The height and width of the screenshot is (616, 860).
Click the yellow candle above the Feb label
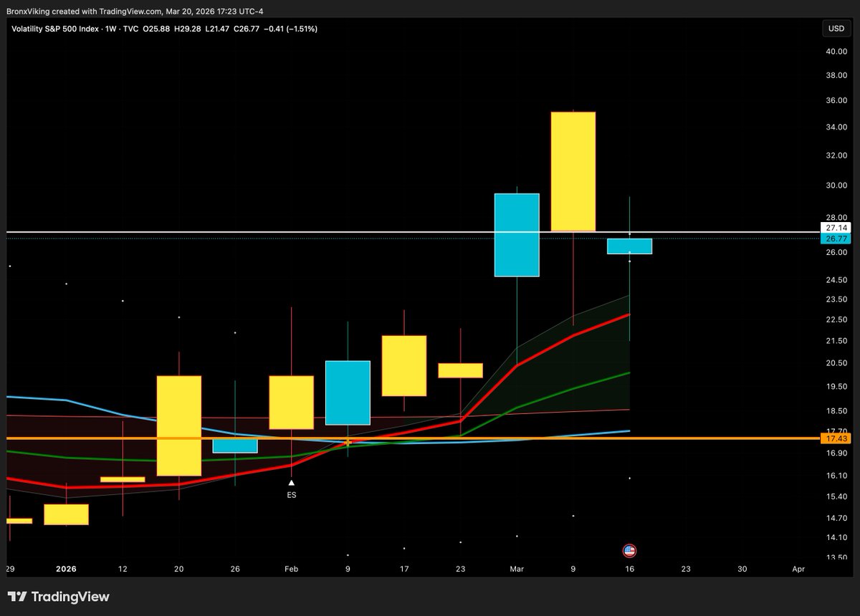(292, 403)
